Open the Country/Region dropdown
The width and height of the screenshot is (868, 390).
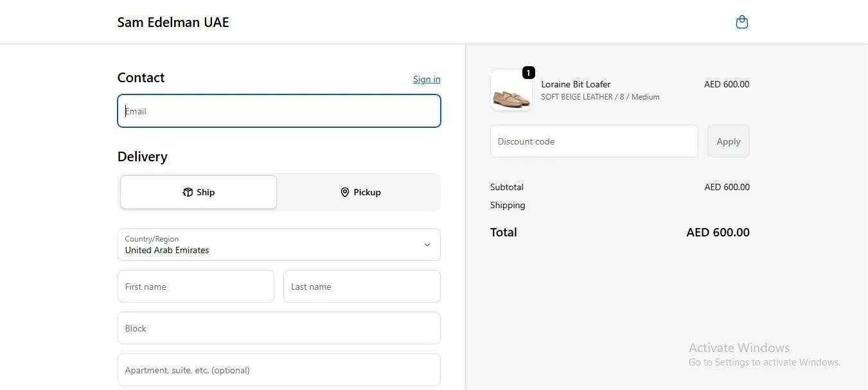click(279, 244)
